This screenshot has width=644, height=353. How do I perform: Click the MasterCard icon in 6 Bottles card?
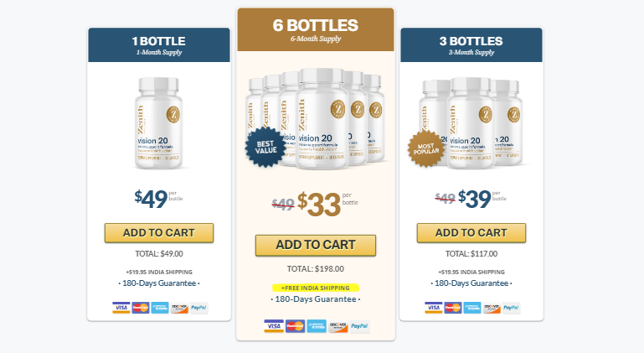tap(295, 325)
